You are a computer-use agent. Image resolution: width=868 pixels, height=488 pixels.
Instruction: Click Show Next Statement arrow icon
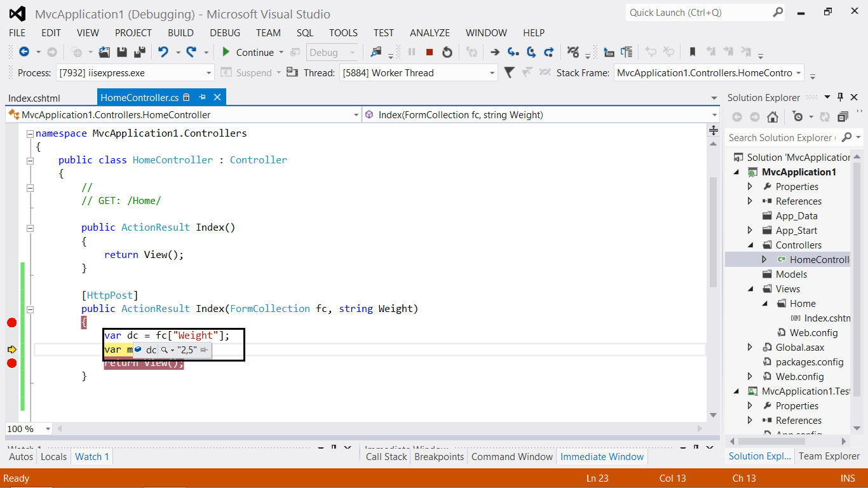pos(495,52)
